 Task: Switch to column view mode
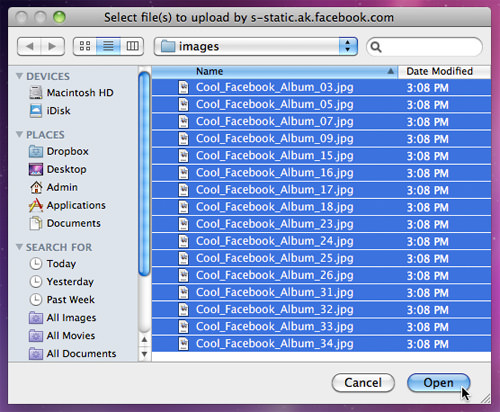coord(132,46)
